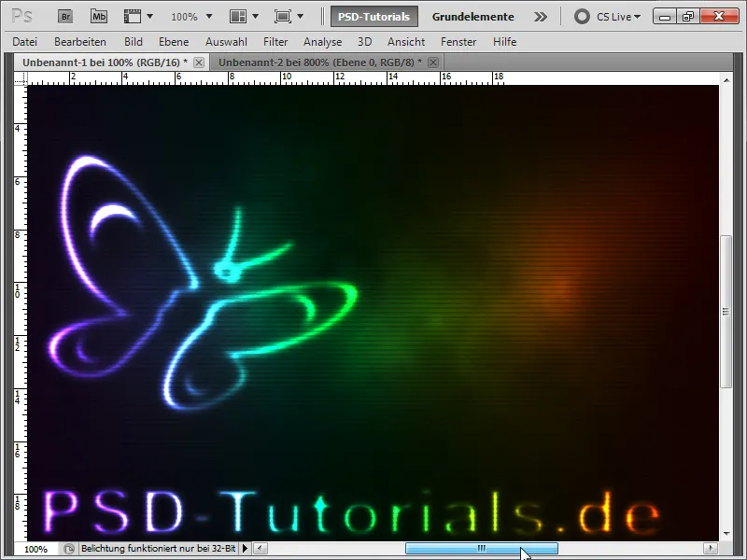Open the Ansicht menu
This screenshot has width=747, height=560.
click(406, 42)
